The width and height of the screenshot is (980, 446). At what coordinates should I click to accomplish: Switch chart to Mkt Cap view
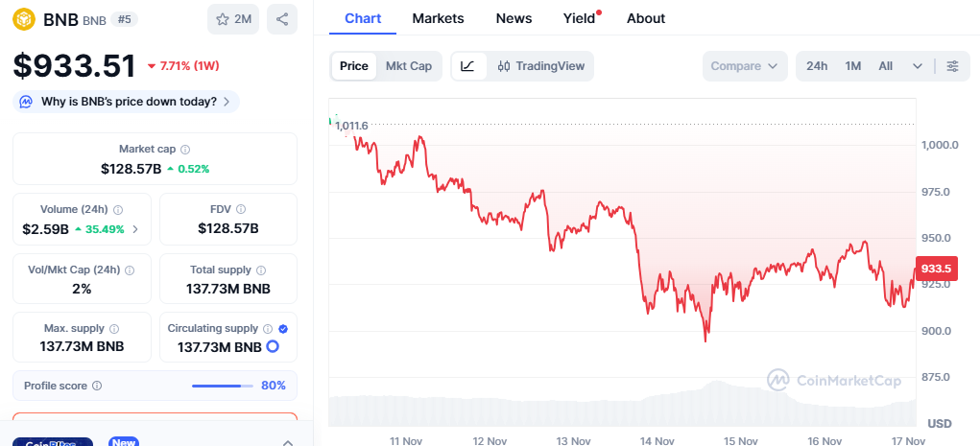point(408,66)
